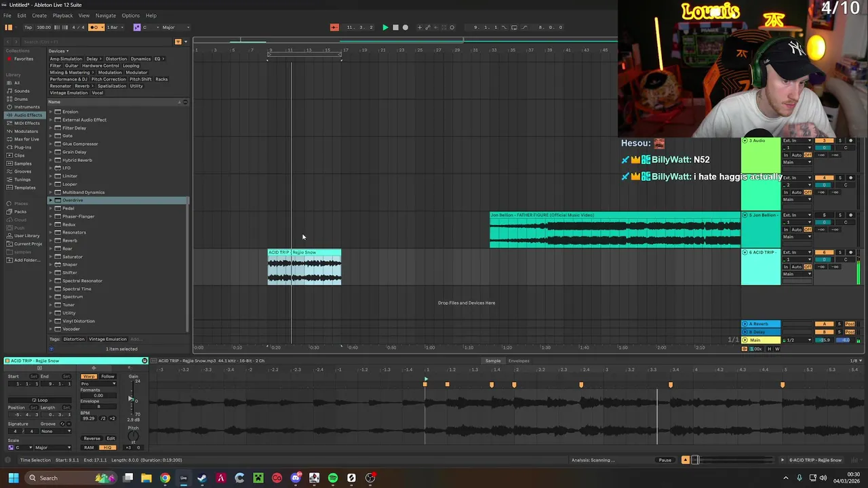The image size is (868, 488).
Task: Click the ×2 double BPM button
Action: (113, 418)
